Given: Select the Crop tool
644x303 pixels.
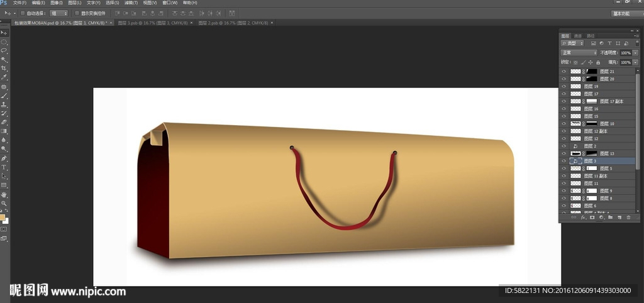Looking at the screenshot, I should point(4,68).
